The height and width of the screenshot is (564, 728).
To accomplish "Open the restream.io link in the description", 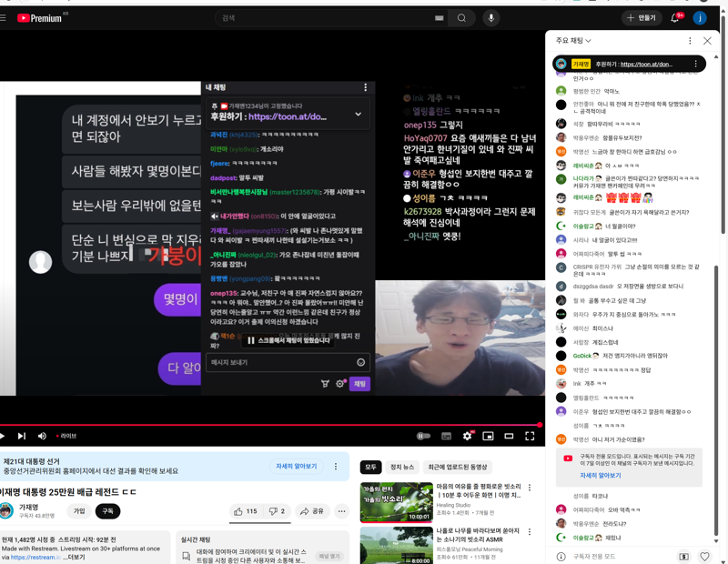I will tap(35, 557).
